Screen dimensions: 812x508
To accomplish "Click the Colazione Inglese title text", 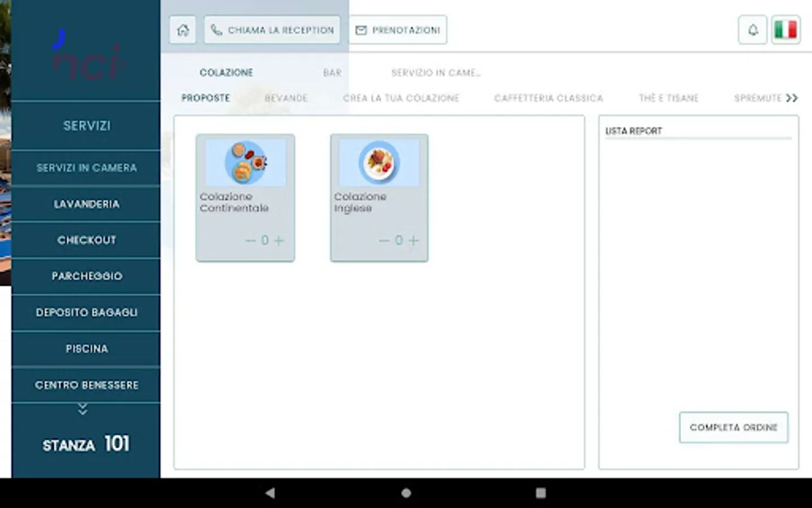I will tap(360, 202).
